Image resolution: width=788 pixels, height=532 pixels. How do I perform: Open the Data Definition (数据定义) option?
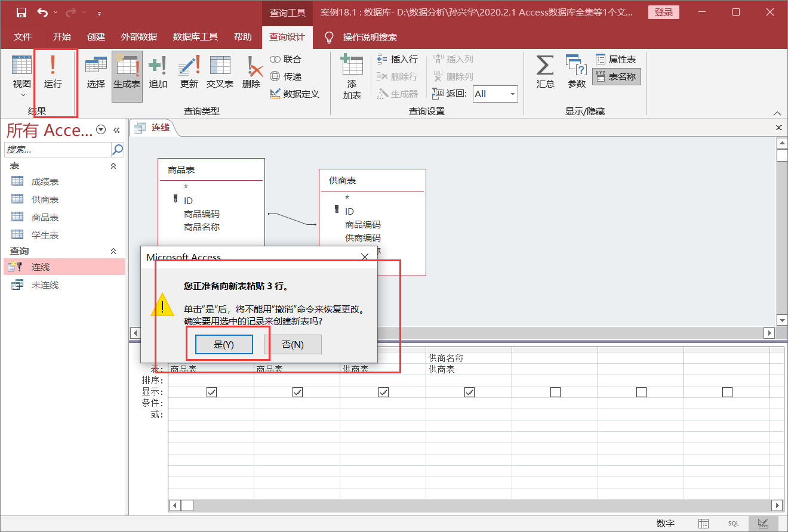295,94
